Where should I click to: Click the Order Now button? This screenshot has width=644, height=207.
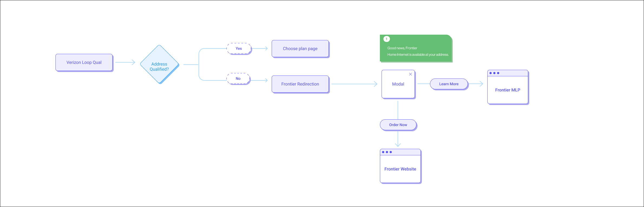[398, 125]
